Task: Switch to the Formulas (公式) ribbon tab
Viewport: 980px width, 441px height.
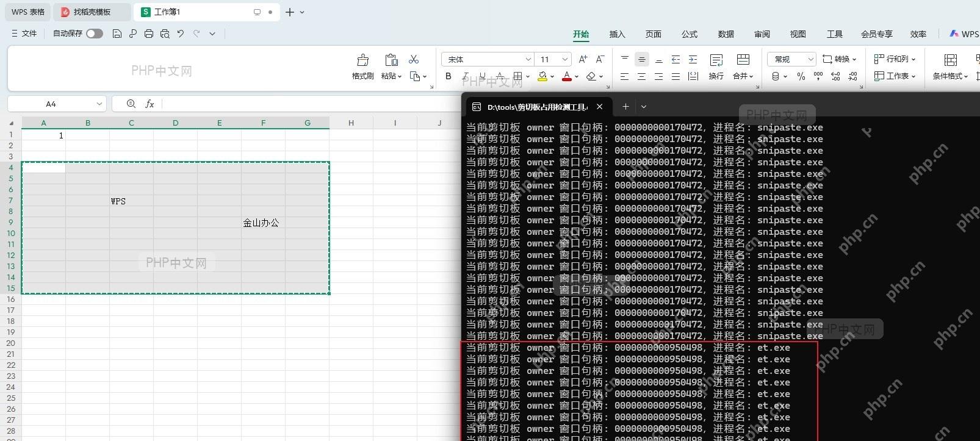Action: 690,34
